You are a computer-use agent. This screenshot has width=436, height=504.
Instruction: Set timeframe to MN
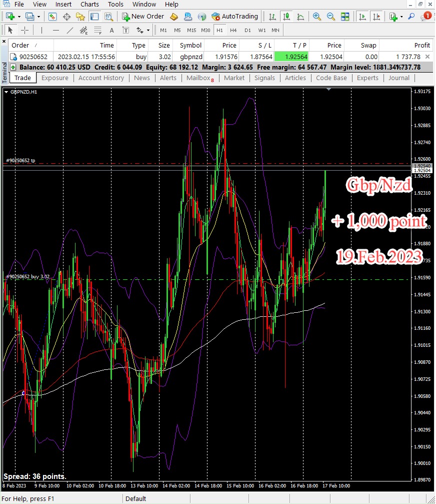click(275, 30)
